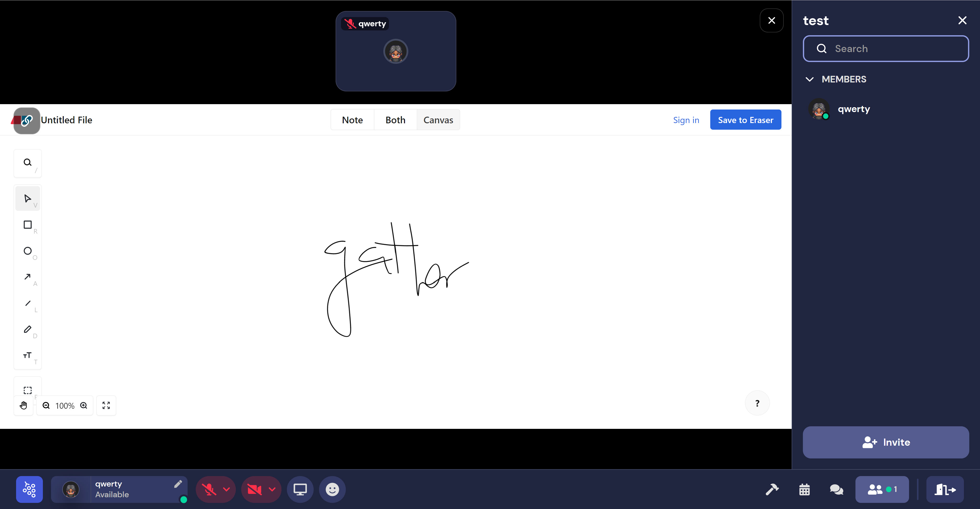Select the Text tool
The width and height of the screenshot is (980, 509).
coord(27,355)
